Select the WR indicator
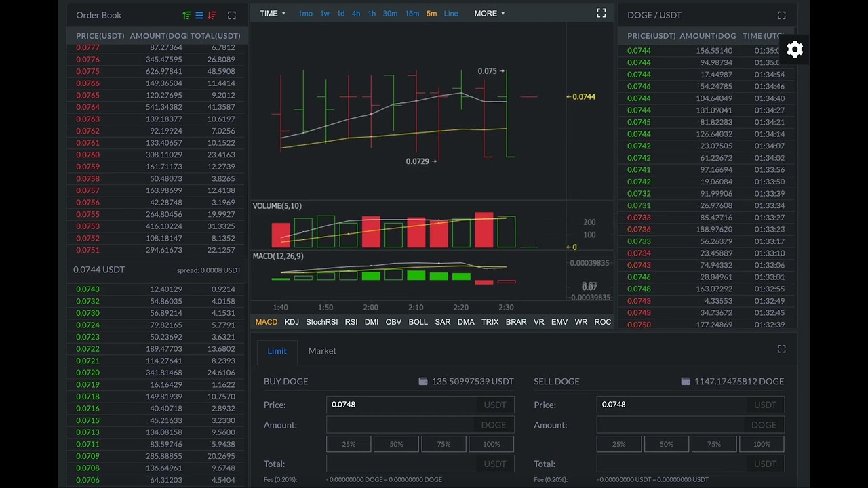This screenshot has width=868, height=488. pos(581,322)
